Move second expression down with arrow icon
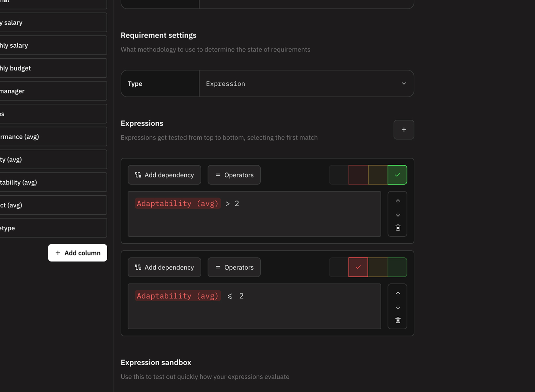Image resolution: width=535 pixels, height=392 pixels. 398,307
